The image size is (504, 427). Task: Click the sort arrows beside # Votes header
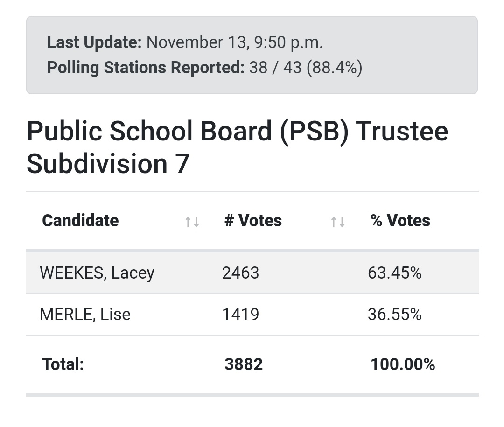337,222
